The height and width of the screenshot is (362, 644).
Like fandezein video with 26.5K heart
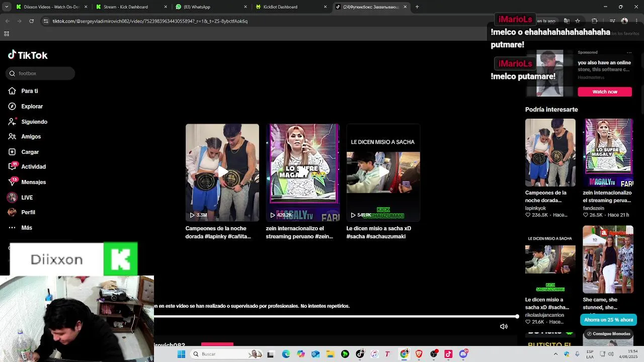point(586,215)
